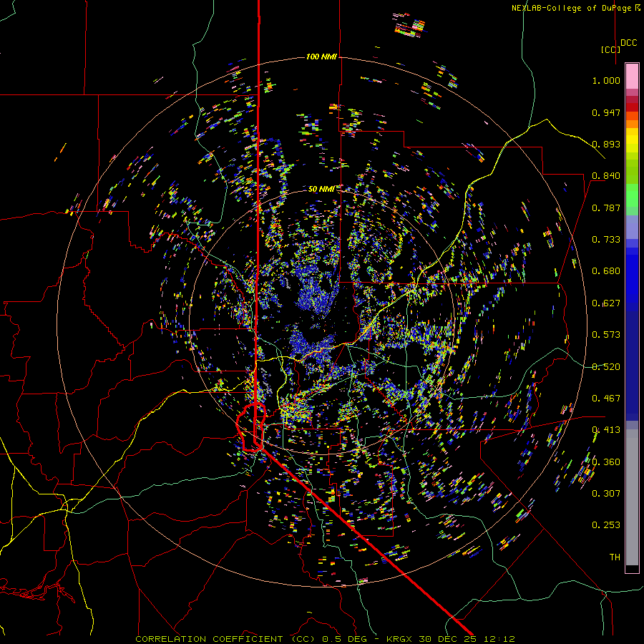Click the 0.253 scale value
644x644 pixels.
click(x=606, y=525)
